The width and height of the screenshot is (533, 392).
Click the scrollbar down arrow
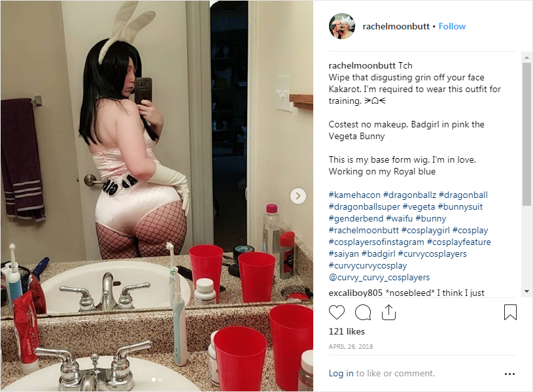click(x=526, y=291)
